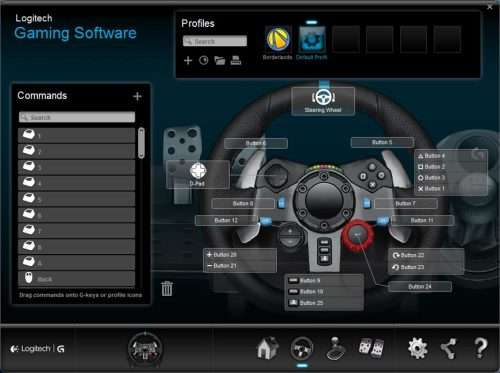Go to Home with the house icon

pos(268,348)
